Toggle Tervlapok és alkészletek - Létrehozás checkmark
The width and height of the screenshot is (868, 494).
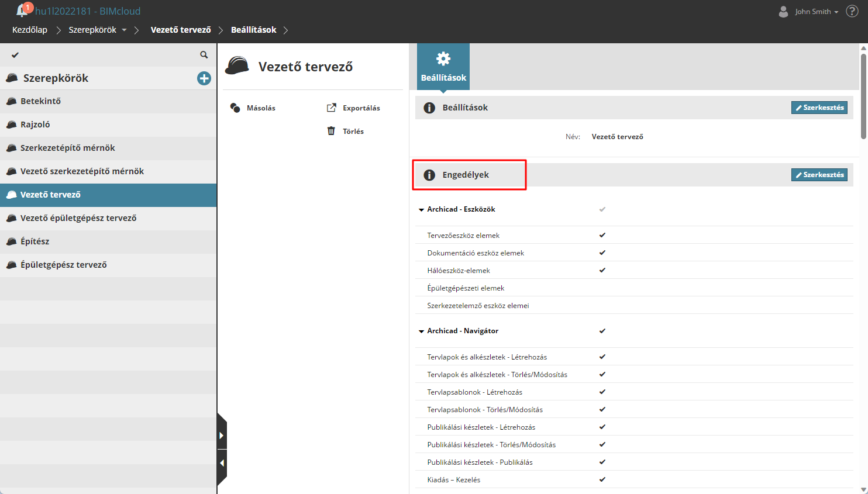tap(602, 357)
